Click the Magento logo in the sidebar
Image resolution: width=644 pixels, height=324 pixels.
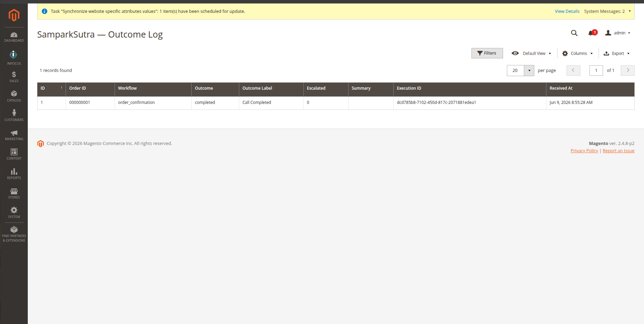pyautogui.click(x=14, y=15)
